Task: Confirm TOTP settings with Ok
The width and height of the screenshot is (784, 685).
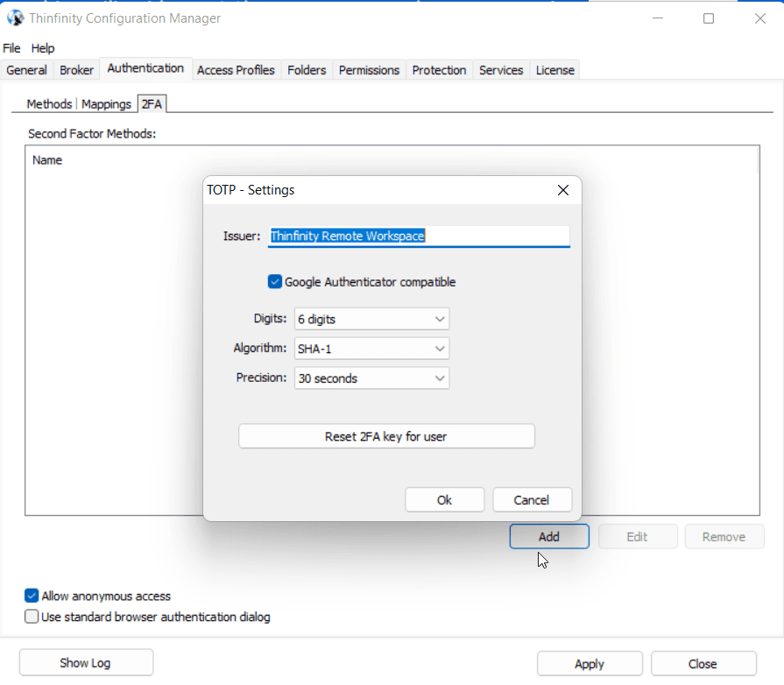Action: coord(444,500)
